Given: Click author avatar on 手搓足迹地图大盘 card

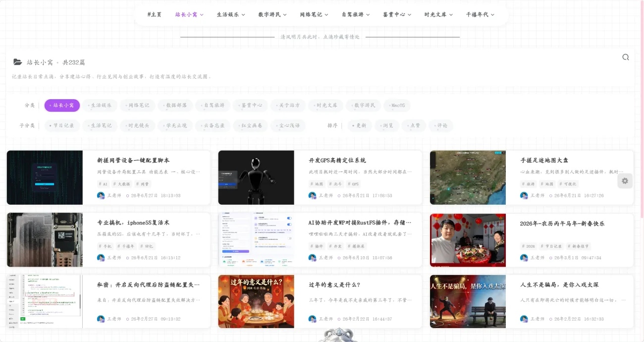Looking at the screenshot, I should 524,196.
